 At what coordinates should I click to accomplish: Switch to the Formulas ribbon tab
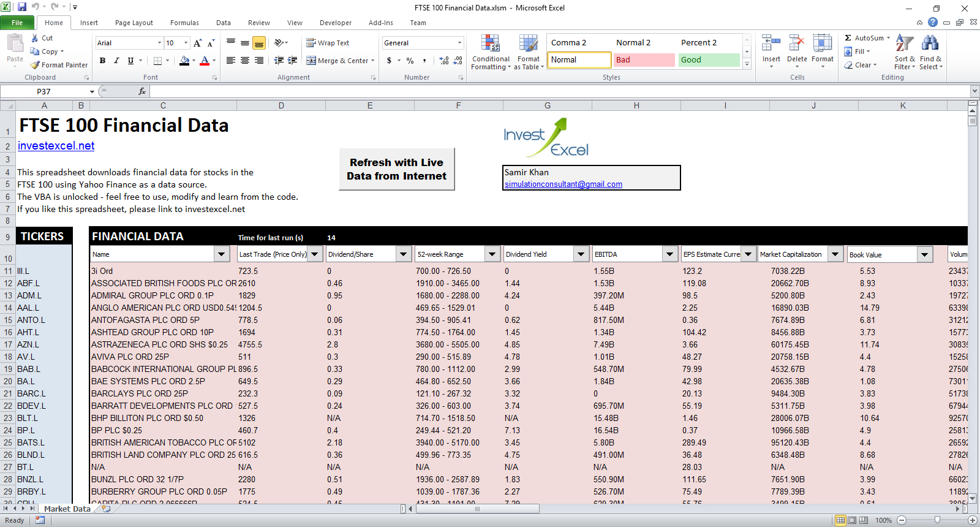coord(184,23)
